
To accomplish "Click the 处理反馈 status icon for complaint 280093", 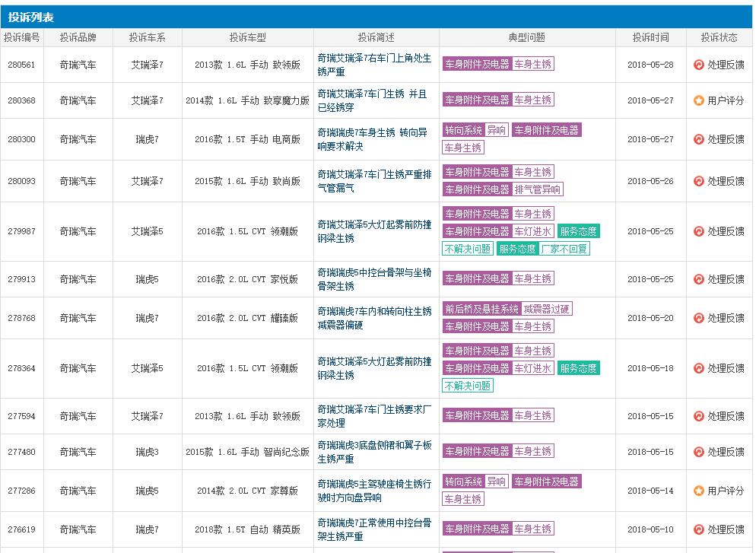I will pos(699,181).
